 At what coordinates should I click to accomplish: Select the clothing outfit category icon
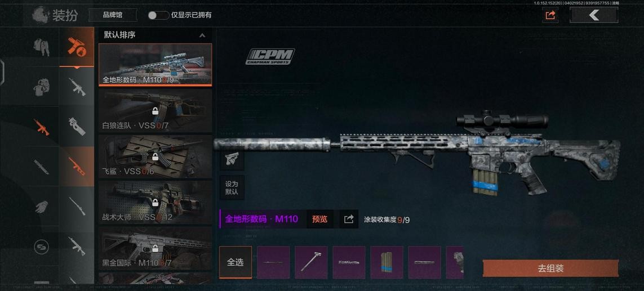click(x=42, y=47)
